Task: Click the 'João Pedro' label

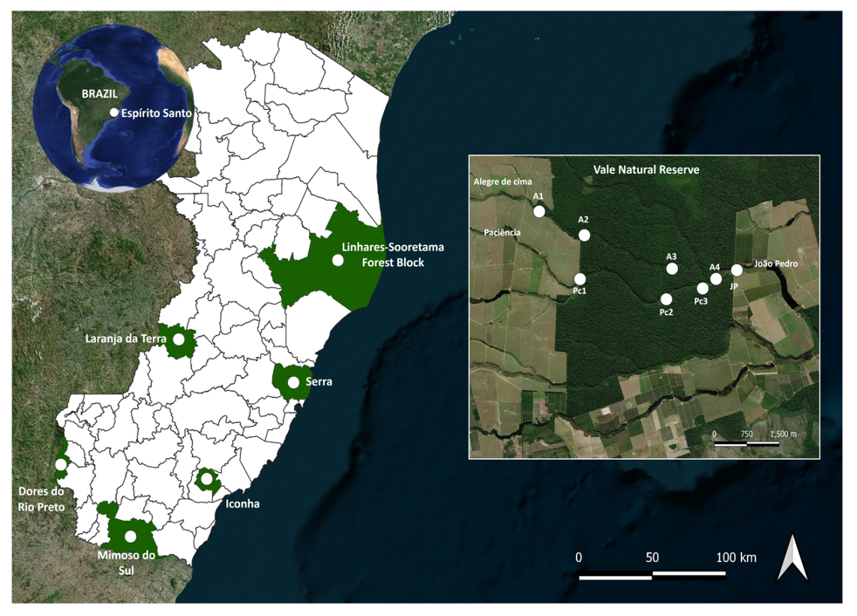Action: coord(776,264)
